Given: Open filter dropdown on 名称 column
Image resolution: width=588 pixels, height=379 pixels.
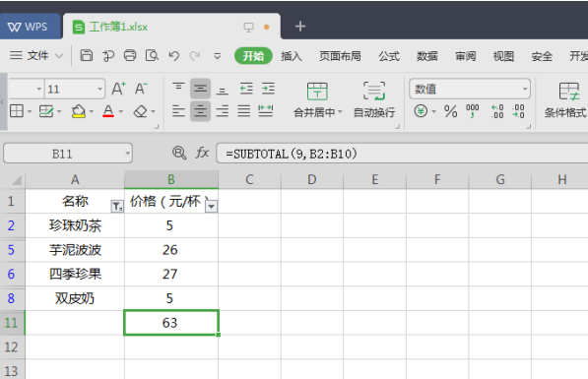Looking at the screenshot, I should (x=117, y=206).
